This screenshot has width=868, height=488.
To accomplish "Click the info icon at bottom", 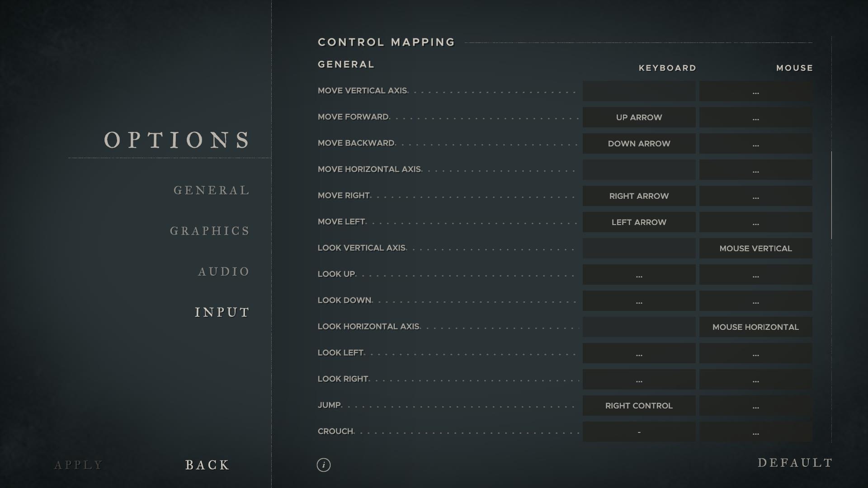I will (323, 465).
